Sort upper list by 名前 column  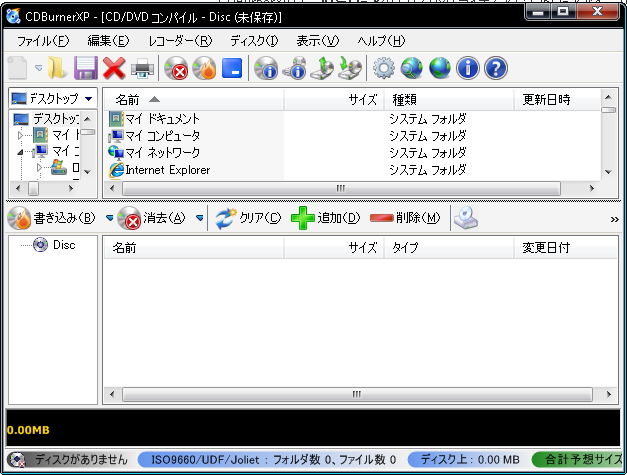pyautogui.click(x=194, y=99)
